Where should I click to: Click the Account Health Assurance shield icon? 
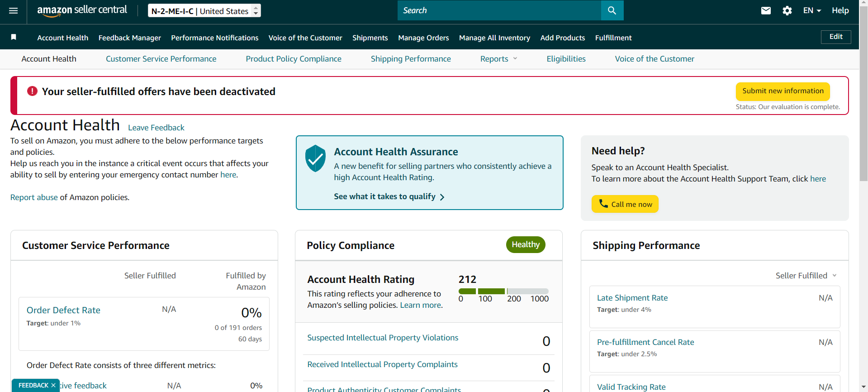click(315, 158)
